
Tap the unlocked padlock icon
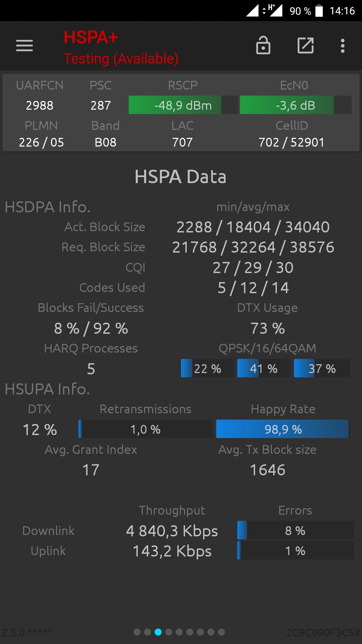coord(263,45)
